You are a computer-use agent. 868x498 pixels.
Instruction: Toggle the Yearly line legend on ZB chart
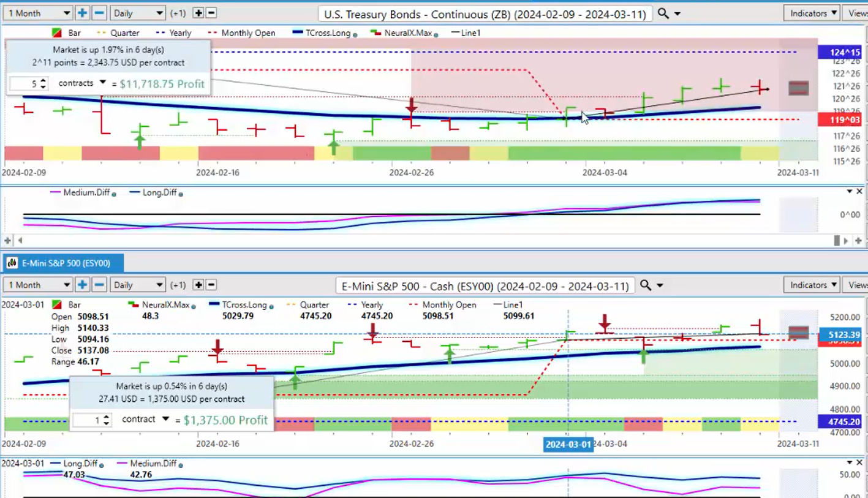pyautogui.click(x=173, y=33)
